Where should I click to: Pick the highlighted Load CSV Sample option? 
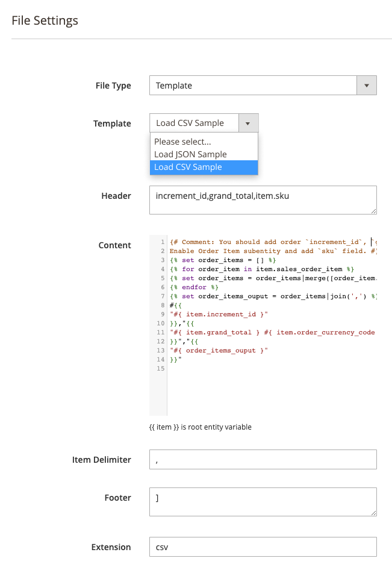tap(188, 168)
